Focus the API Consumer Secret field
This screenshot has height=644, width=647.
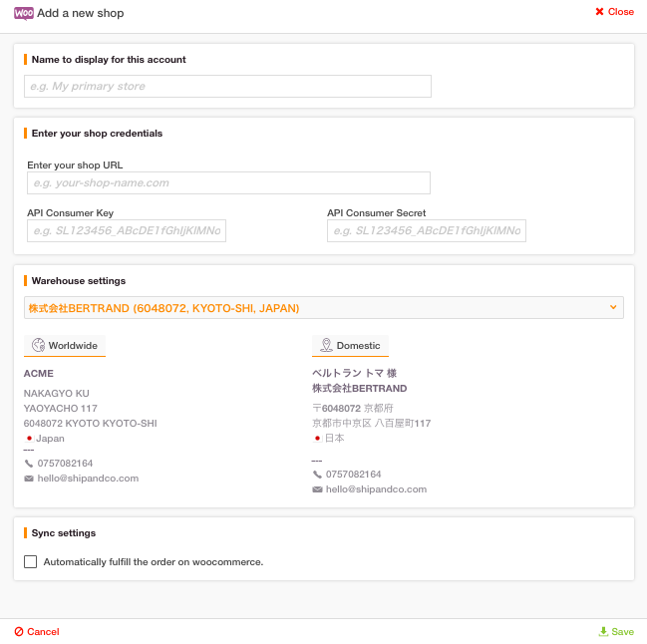point(427,230)
